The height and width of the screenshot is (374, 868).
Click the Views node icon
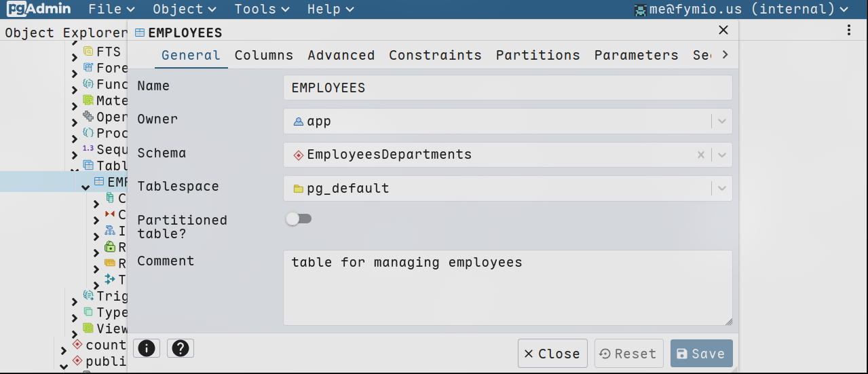88,329
